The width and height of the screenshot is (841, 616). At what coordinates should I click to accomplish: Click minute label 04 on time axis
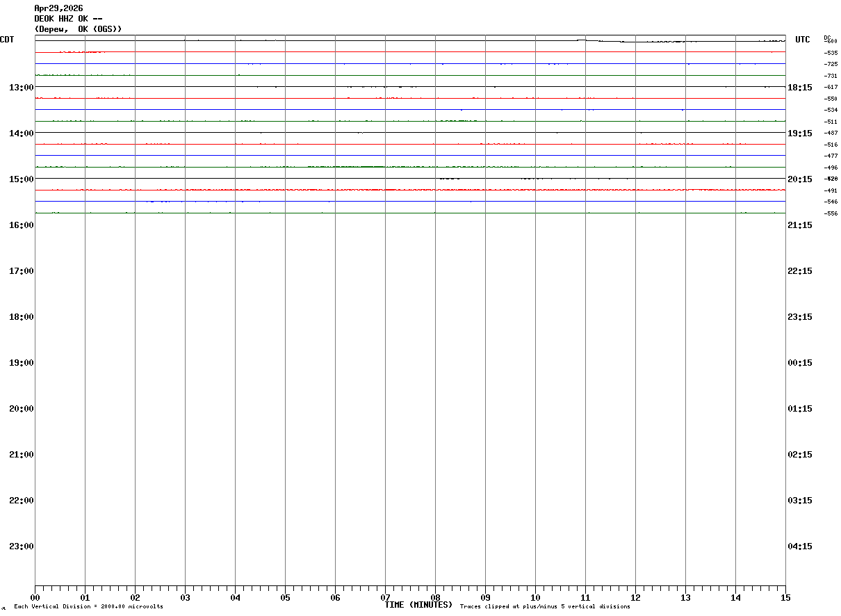click(x=235, y=598)
